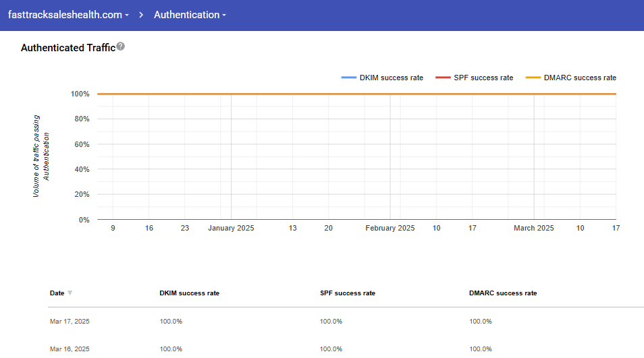Viewport: 644px width, 358px height.
Task: Click the January 2025 marker on chart axis
Action: (231, 229)
